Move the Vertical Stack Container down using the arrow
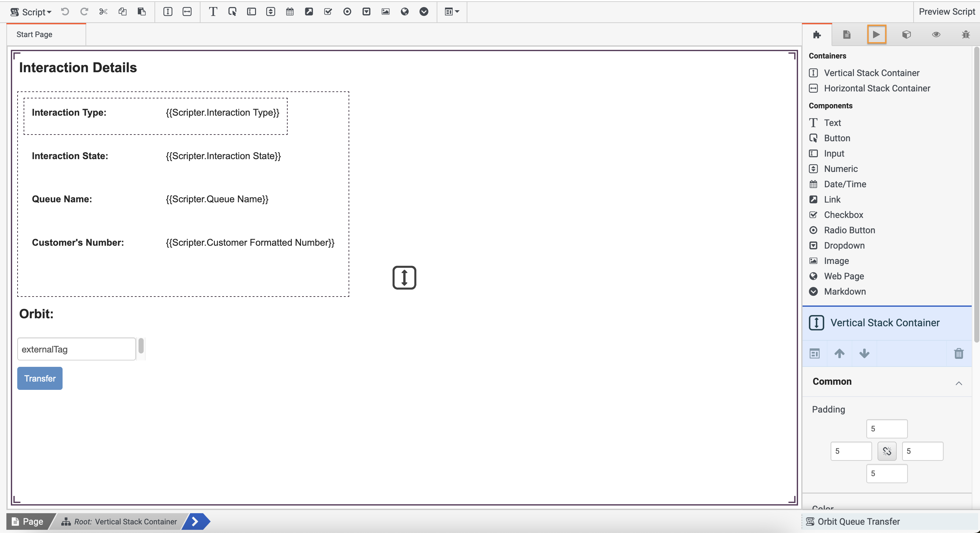 (864, 353)
